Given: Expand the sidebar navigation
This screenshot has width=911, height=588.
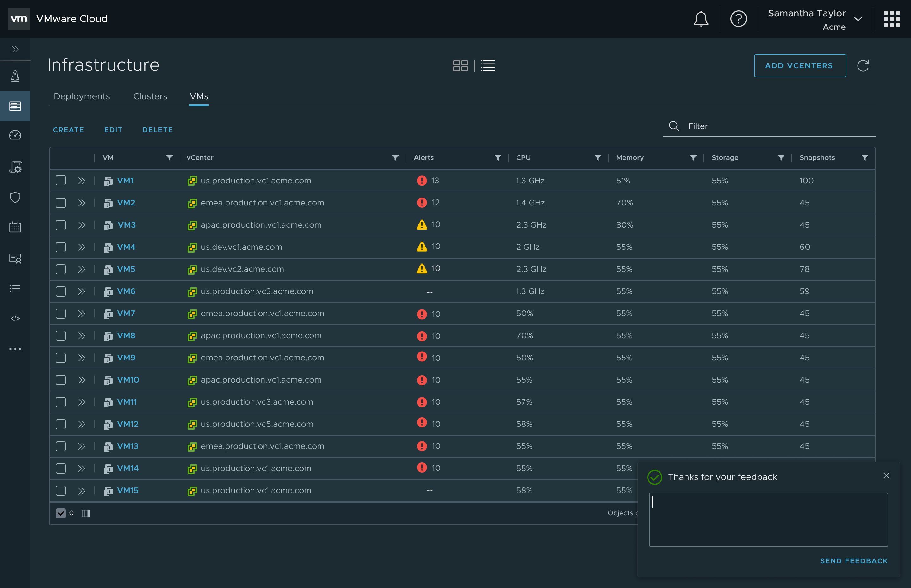Looking at the screenshot, I should [x=15, y=49].
